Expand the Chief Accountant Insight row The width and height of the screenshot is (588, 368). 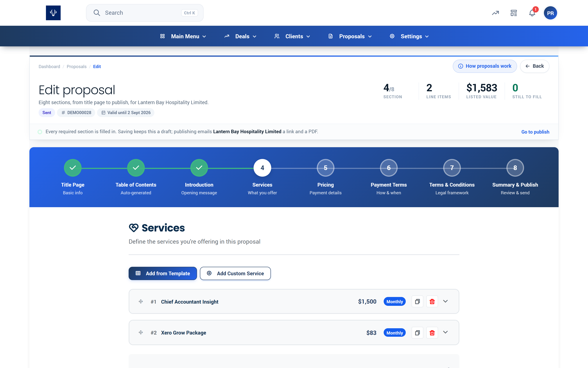point(445,301)
